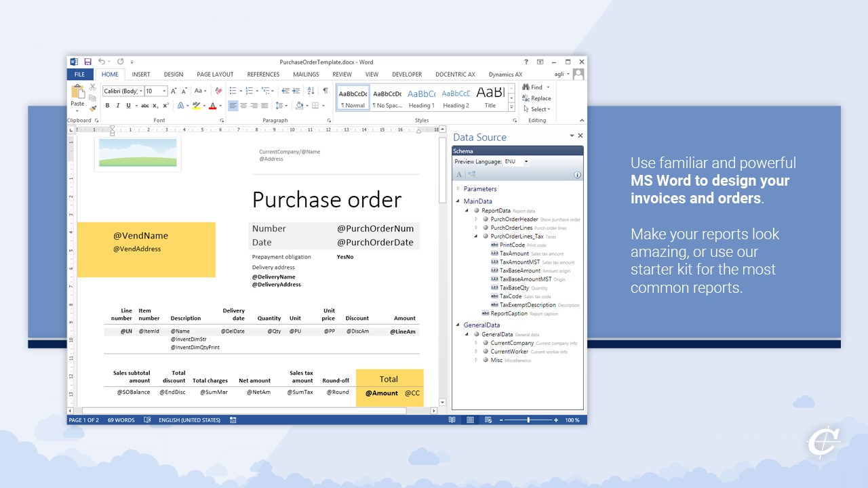Click the landscape image thumbnail in the document
868x488 pixels.
click(x=138, y=152)
